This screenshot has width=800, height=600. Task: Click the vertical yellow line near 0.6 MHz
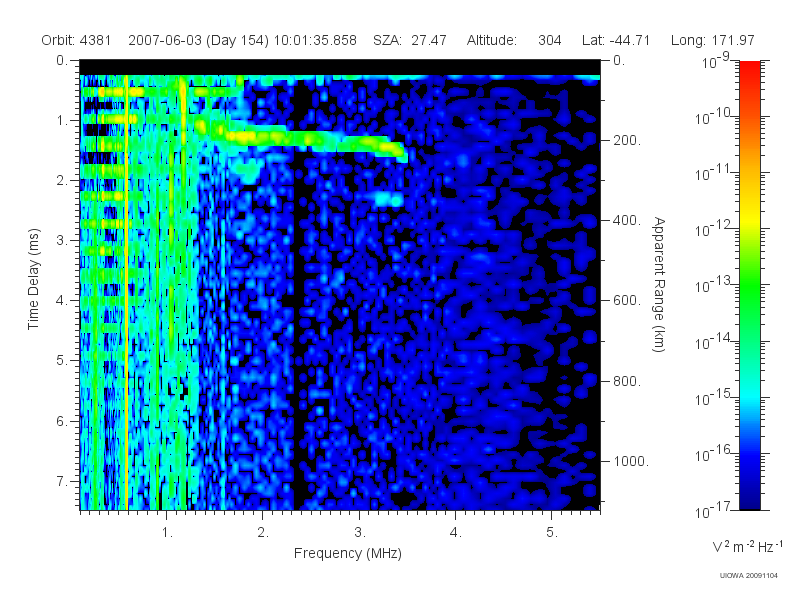click(x=127, y=292)
